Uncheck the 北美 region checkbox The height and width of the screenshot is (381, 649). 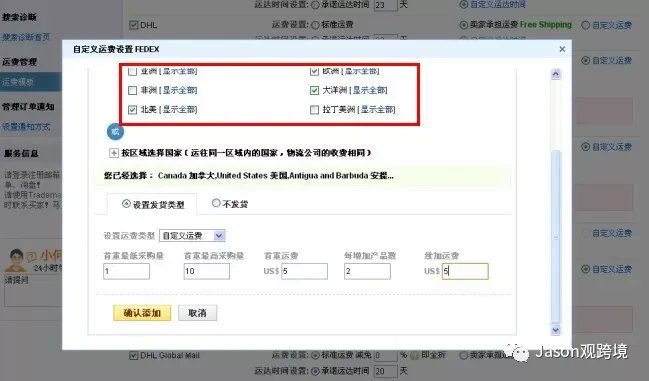(x=132, y=110)
